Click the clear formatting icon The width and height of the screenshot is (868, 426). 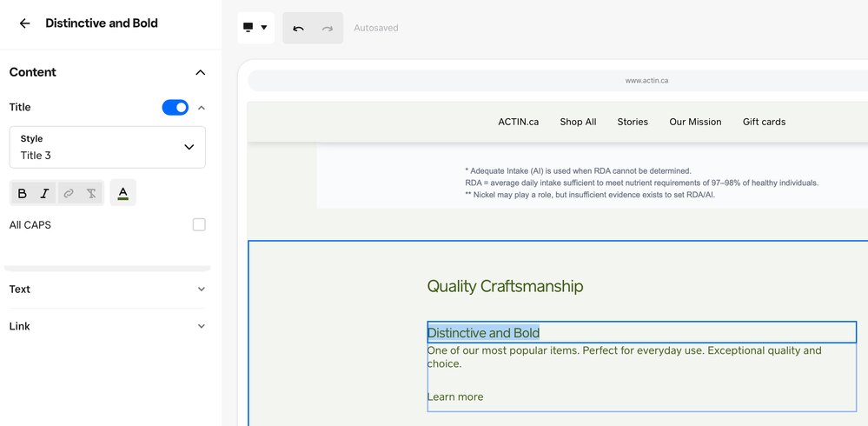click(91, 193)
